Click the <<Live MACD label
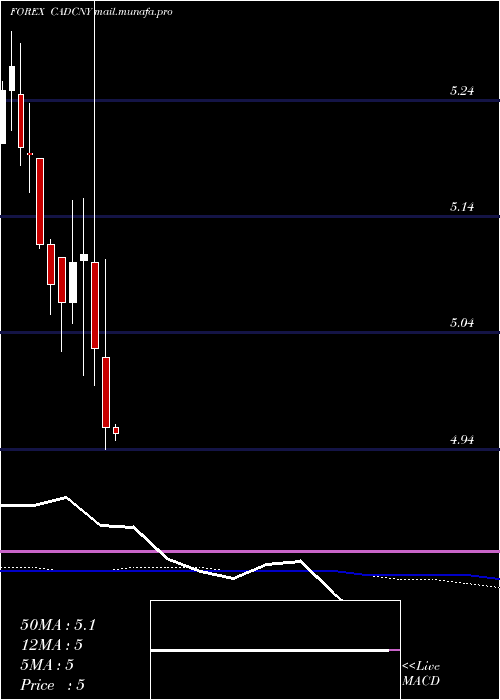 tap(421, 674)
